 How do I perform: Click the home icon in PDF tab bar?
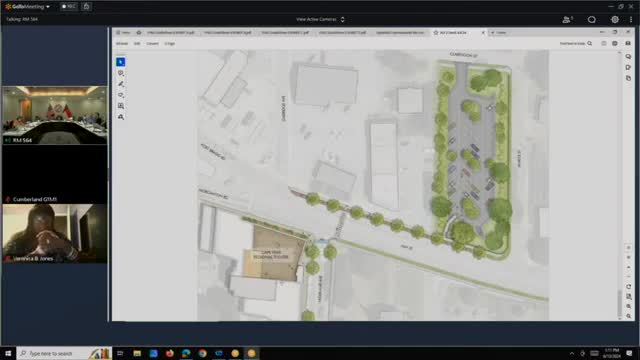(x=139, y=32)
